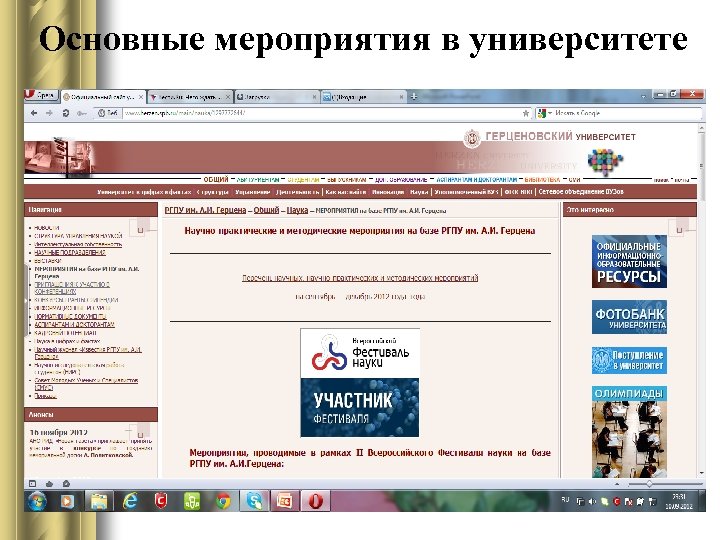Click the Google search input field
Viewport: 720px width, 540px height.
click(x=627, y=113)
